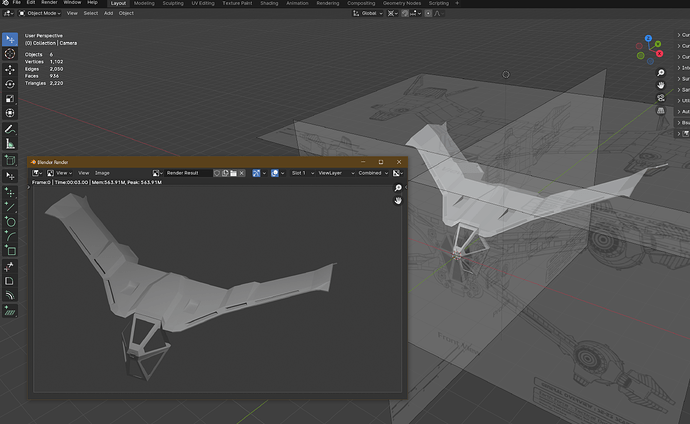Select the Annotate tool
690x424 pixels.
point(10,129)
